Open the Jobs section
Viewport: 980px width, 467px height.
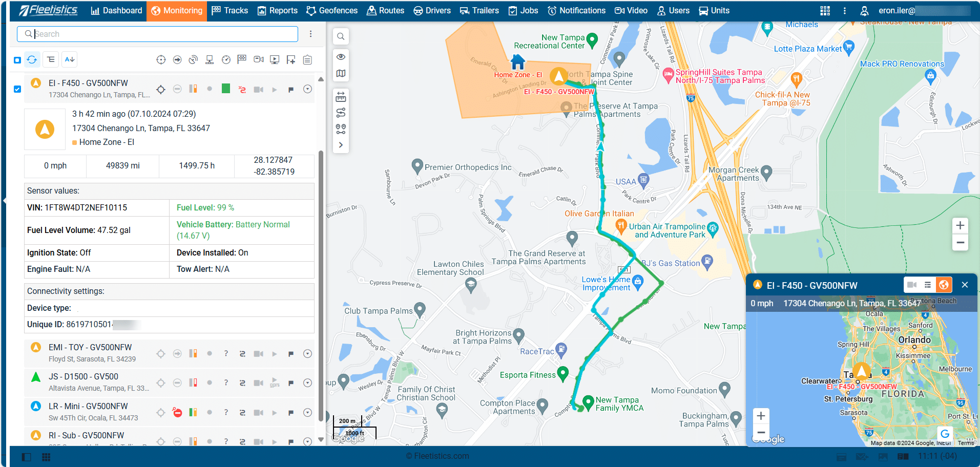(x=523, y=10)
